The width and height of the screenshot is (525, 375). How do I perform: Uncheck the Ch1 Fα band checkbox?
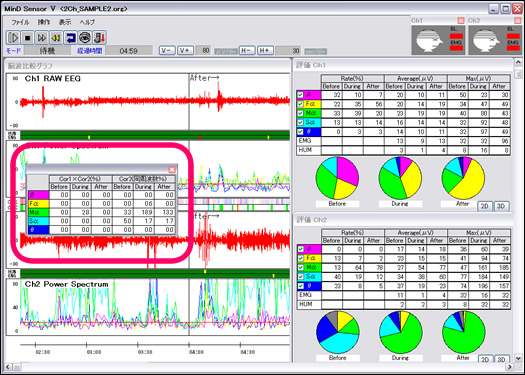pos(300,104)
